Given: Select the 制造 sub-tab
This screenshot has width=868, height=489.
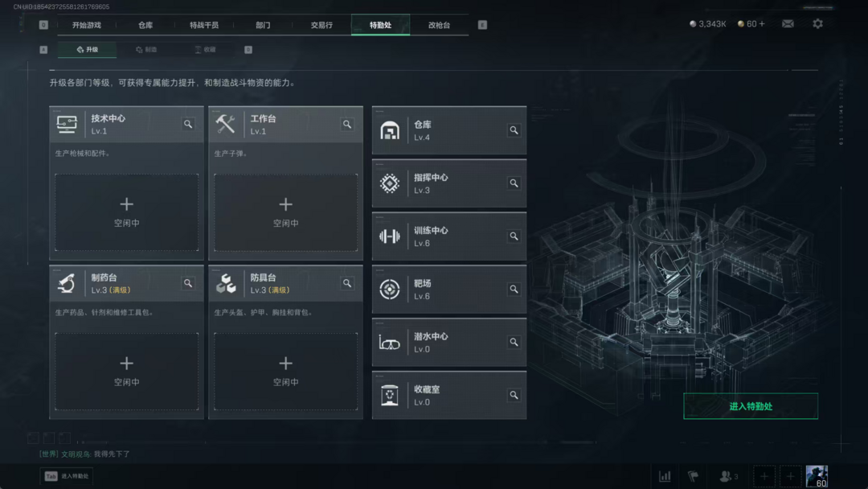Looking at the screenshot, I should (147, 50).
